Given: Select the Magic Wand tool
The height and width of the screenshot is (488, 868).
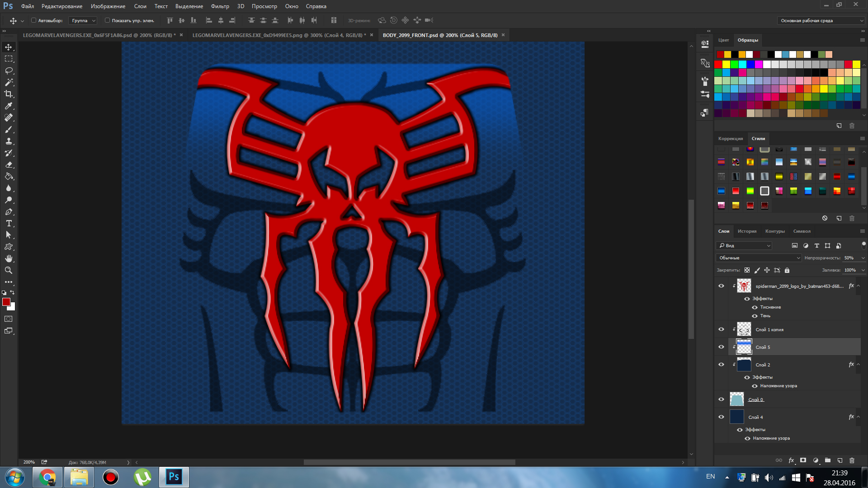Looking at the screenshot, I should click(9, 82).
